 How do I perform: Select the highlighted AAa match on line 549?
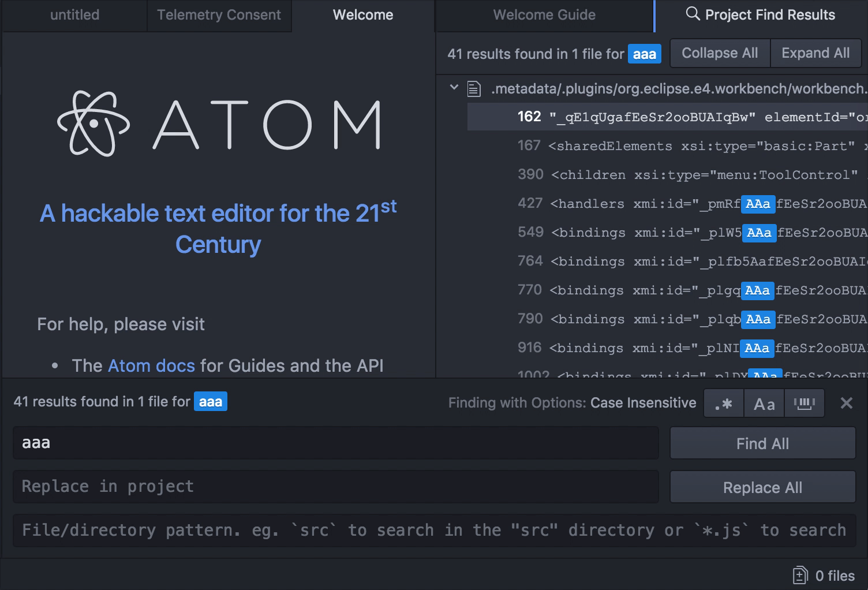click(759, 233)
